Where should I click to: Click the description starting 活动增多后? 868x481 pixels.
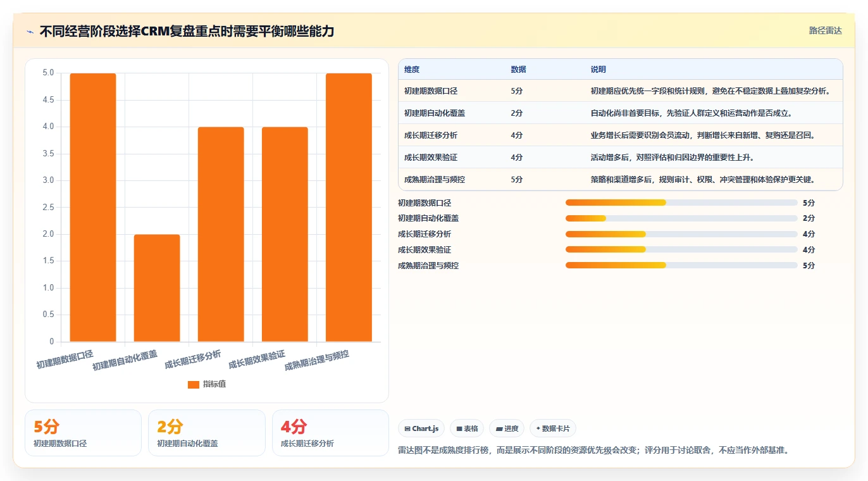coord(673,158)
